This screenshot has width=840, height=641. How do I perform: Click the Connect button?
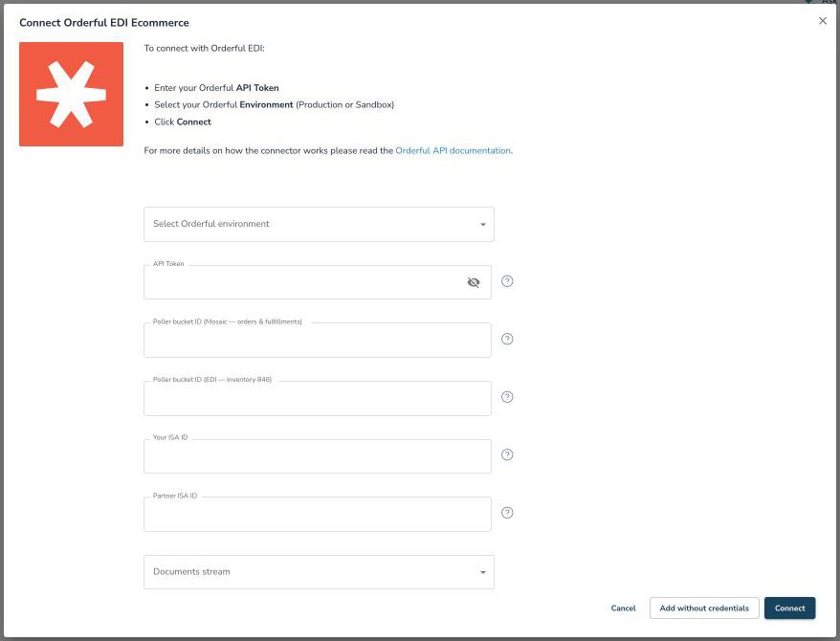point(789,608)
